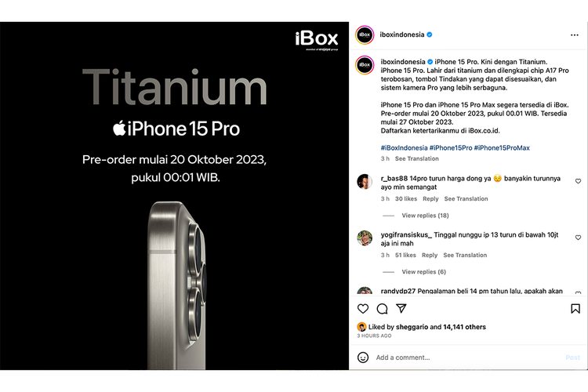Share the post using the paper plane icon
The height and width of the screenshot is (392, 588).
coord(401,308)
